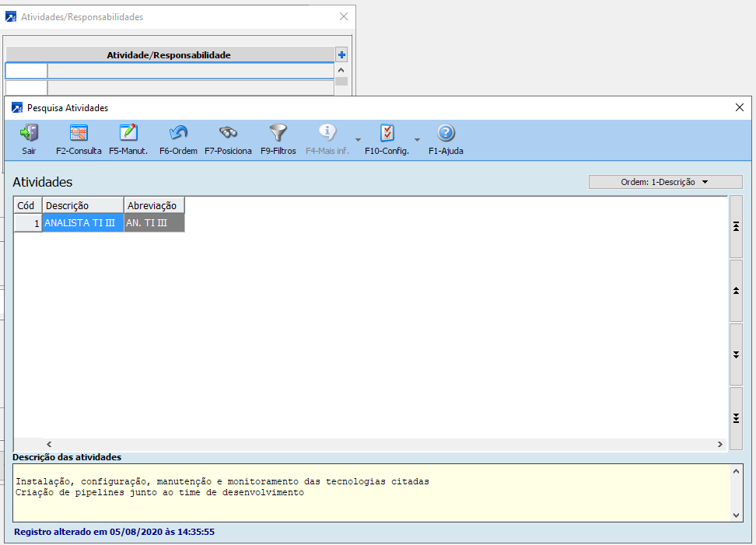Viewport: 756px width, 545px height.
Task: Click the F6-Ordem sort icon
Action: [178, 133]
